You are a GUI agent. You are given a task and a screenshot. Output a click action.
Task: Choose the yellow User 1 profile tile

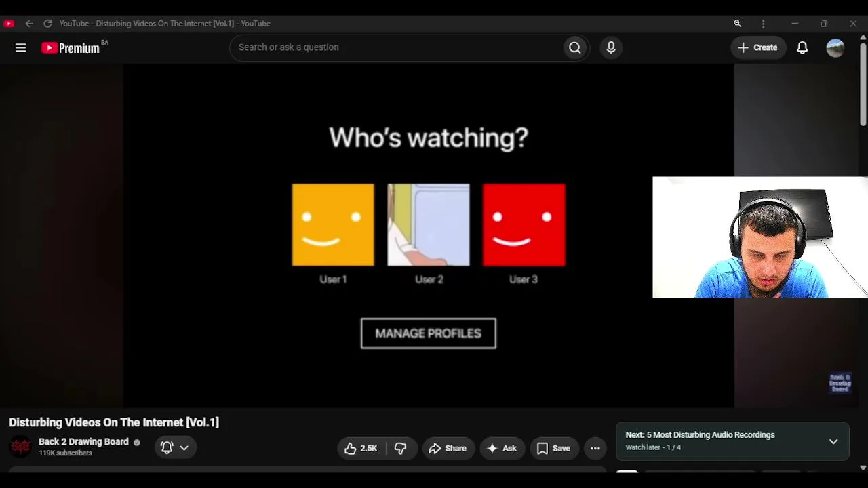point(333,225)
